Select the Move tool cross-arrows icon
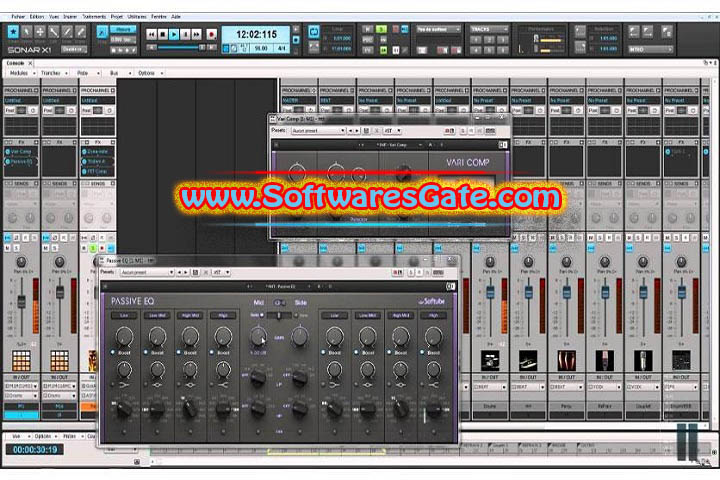 pyautogui.click(x=40, y=32)
